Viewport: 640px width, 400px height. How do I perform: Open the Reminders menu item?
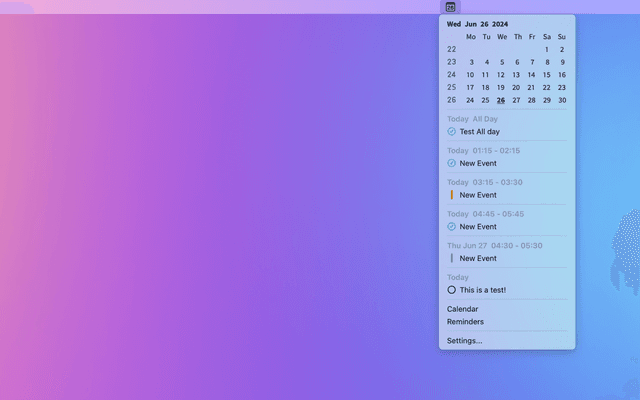[465, 322]
